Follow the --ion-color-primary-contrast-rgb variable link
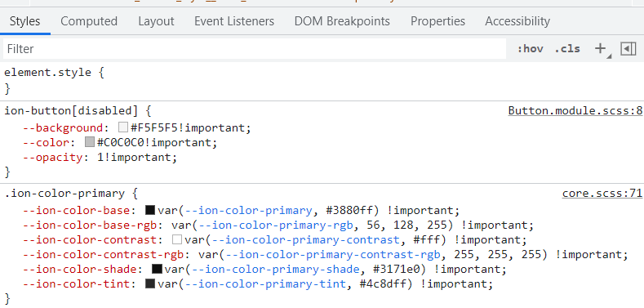 click(333, 255)
